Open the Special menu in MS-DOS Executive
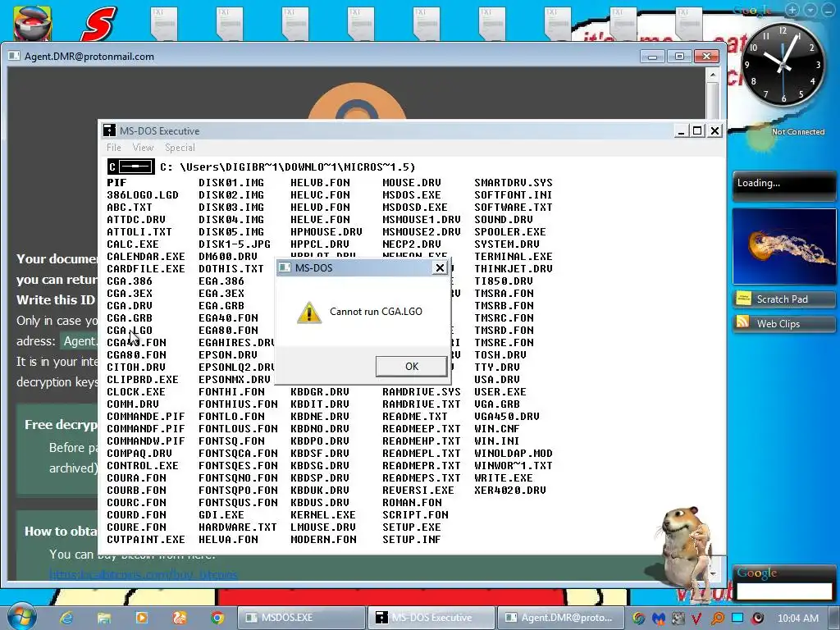Screen dimensions: 840x630 (x=180, y=148)
